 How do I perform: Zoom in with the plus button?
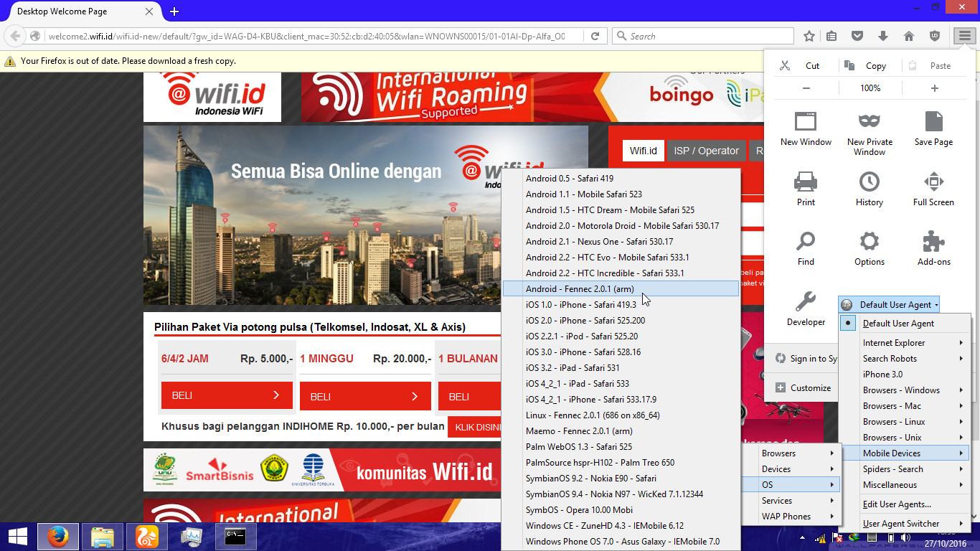click(934, 88)
